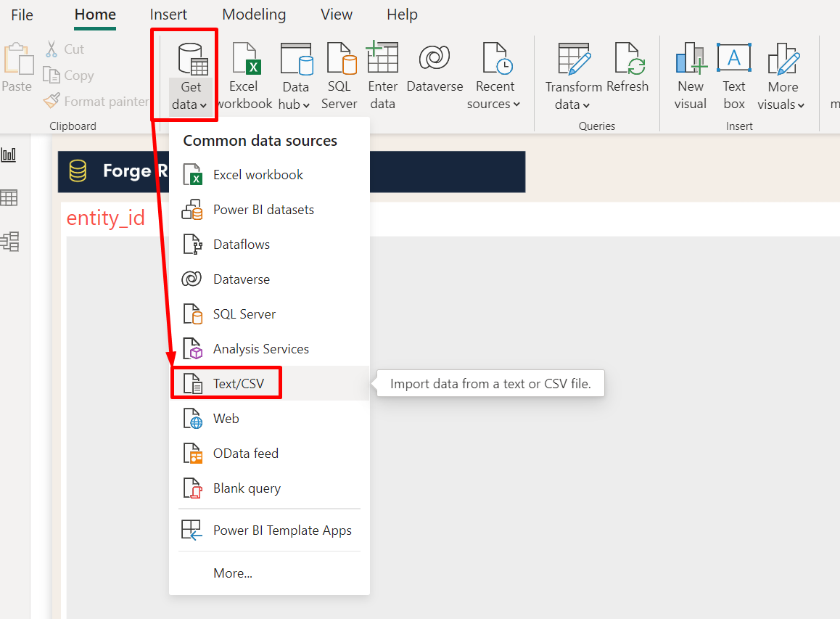Open the Dataverse connector from ribbon

(x=434, y=73)
